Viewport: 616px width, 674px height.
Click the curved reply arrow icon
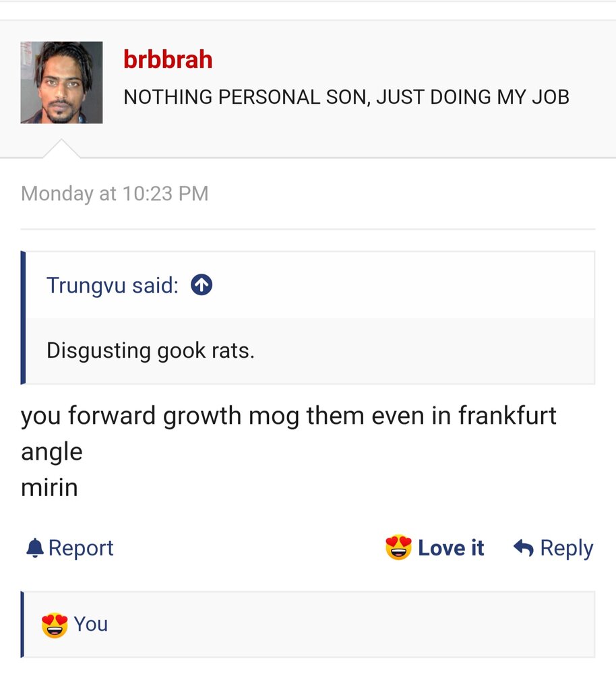coord(523,547)
